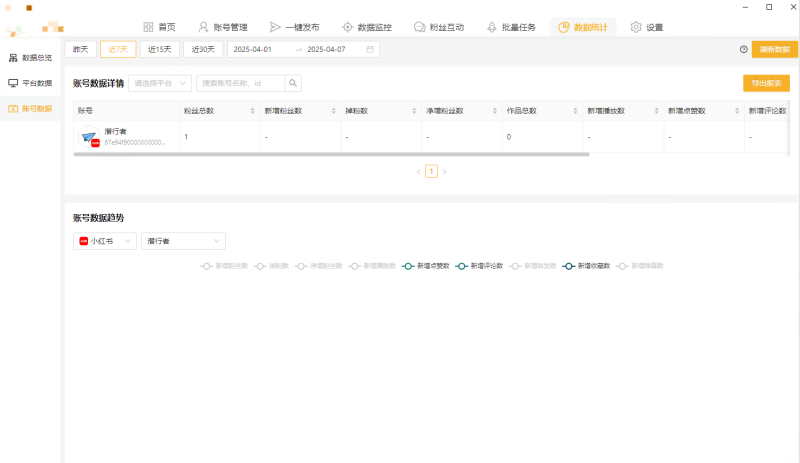Go to next page arrow
This screenshot has width=800, height=463.
(444, 172)
